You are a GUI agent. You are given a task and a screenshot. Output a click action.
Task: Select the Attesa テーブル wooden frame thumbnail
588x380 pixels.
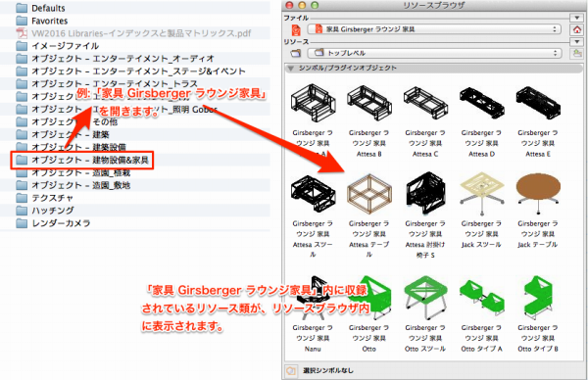pyautogui.click(x=369, y=193)
